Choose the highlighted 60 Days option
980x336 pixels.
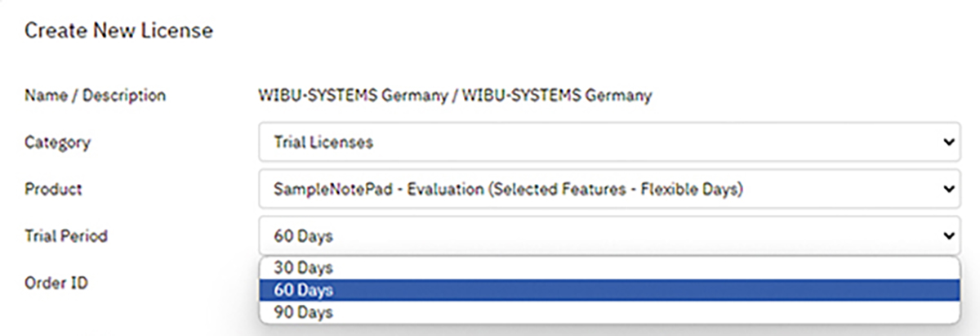(609, 290)
